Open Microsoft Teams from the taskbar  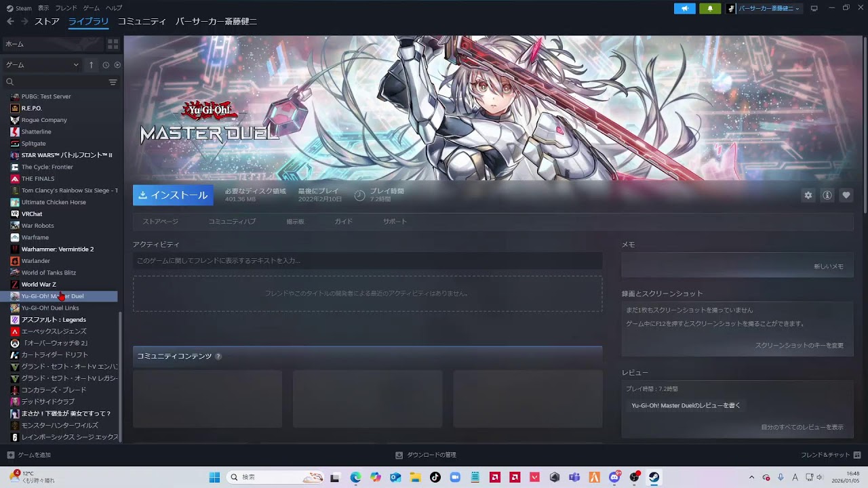pyautogui.click(x=574, y=477)
